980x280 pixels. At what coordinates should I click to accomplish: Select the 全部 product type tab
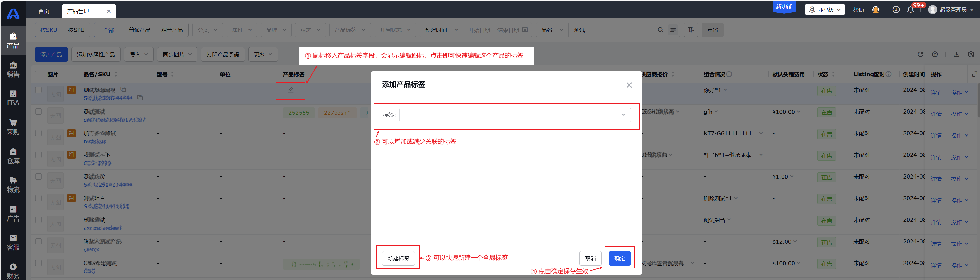(109, 30)
